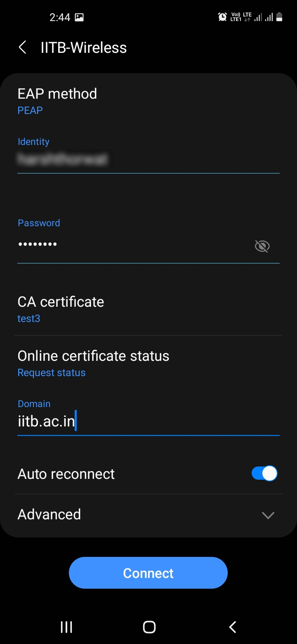Image resolution: width=297 pixels, height=644 pixels.
Task: Show password using the eye icon
Action: click(x=262, y=246)
